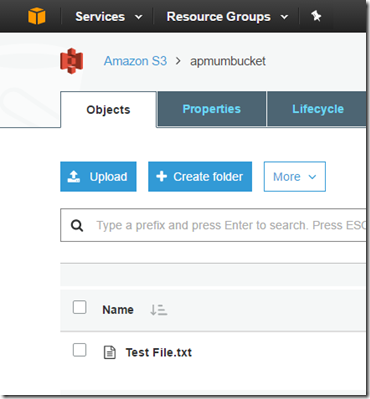370x399 pixels.
Task: Expand the More actions dropdown
Action: pyautogui.click(x=295, y=177)
